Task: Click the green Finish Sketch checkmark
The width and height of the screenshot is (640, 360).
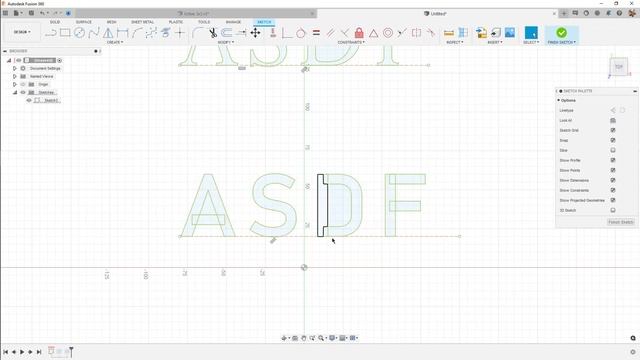Action: [x=562, y=33]
